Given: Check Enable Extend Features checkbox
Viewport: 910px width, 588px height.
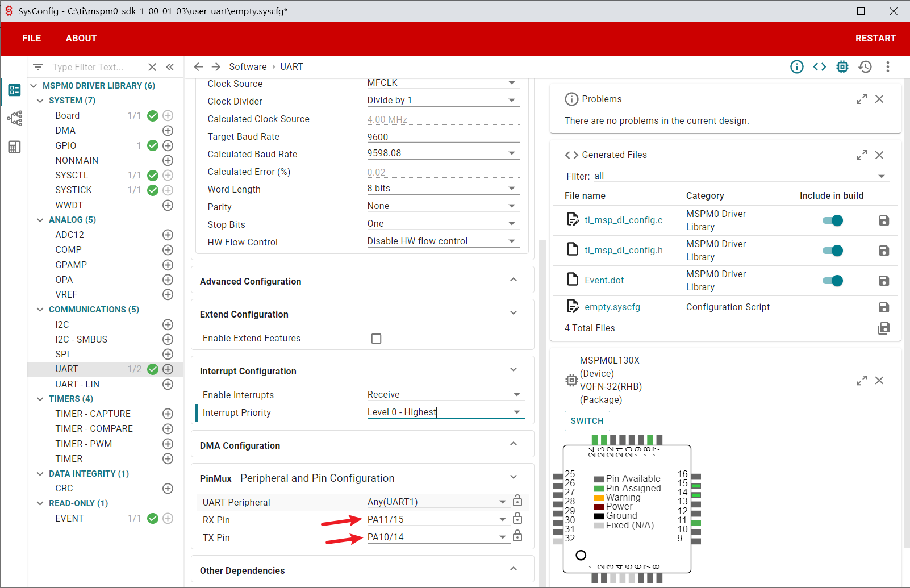Looking at the screenshot, I should point(376,339).
